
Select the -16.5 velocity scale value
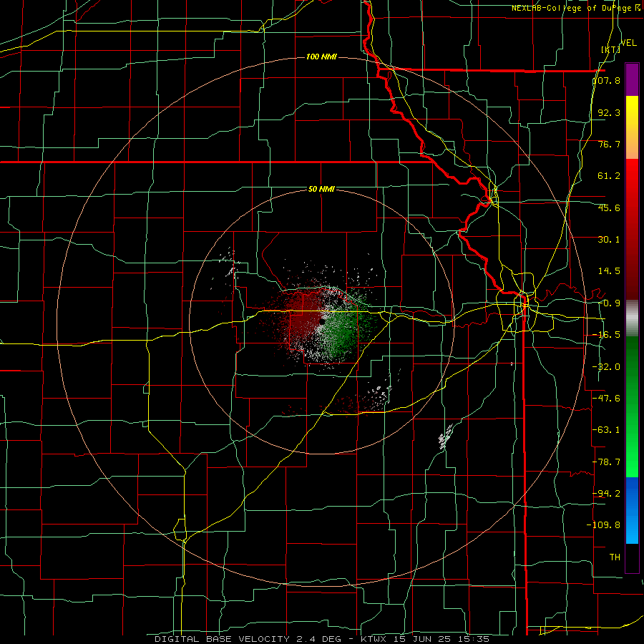click(x=607, y=335)
